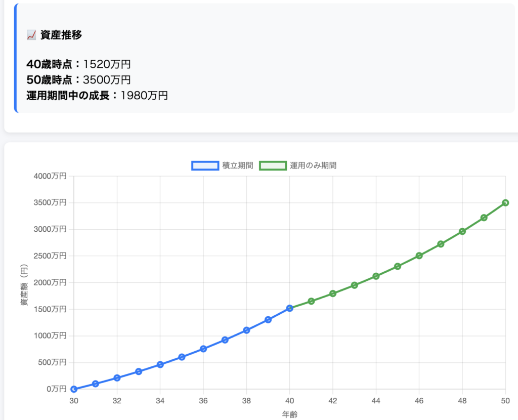Viewport: 518px width, 420px height.
Task: Click the blue data point at age 34
Action: [160, 364]
